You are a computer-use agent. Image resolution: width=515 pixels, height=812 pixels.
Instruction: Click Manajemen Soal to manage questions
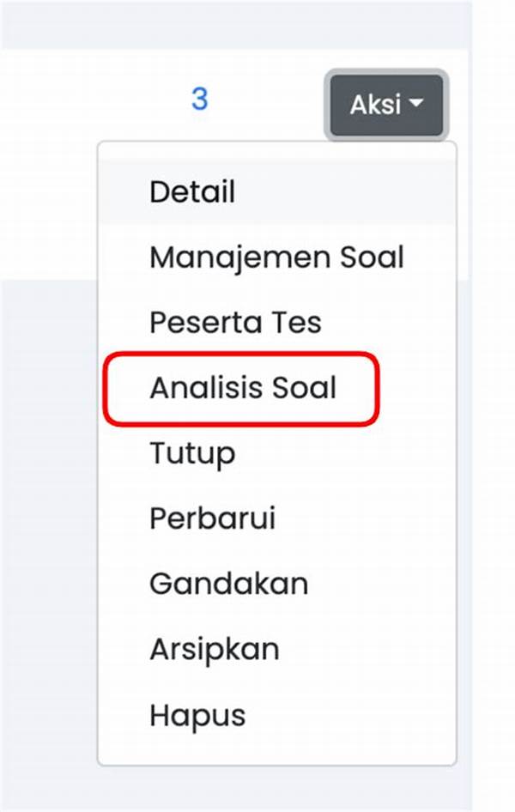(x=276, y=257)
